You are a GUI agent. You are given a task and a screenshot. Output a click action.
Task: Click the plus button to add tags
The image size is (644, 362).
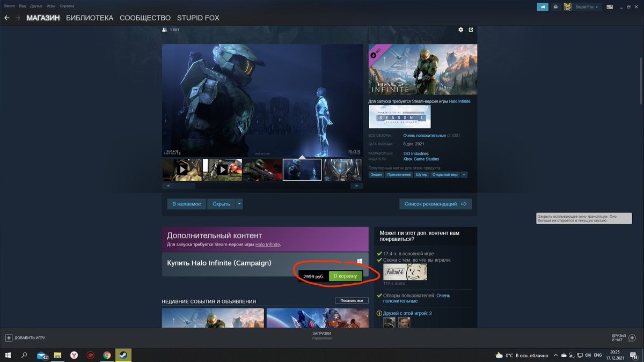click(464, 175)
